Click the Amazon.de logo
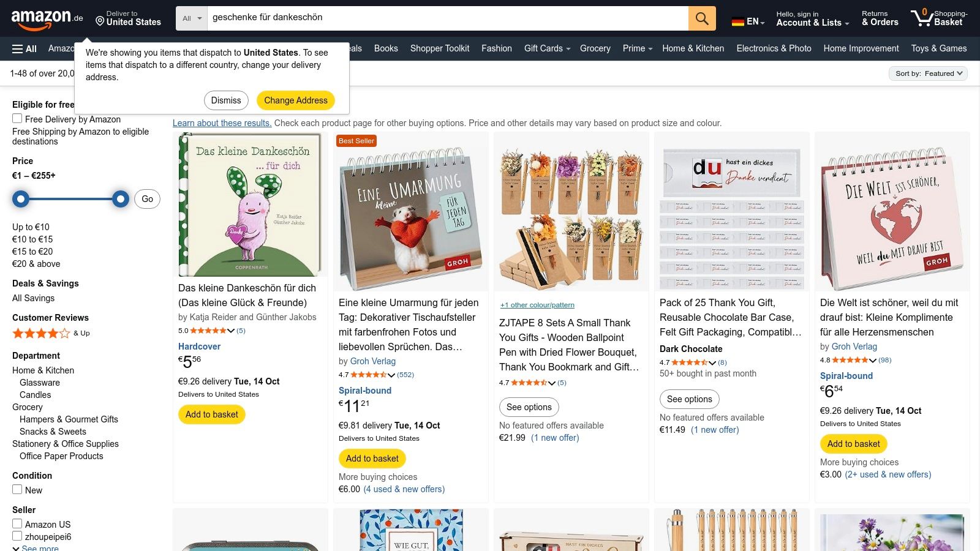The width and height of the screenshot is (980, 551). 47,18
